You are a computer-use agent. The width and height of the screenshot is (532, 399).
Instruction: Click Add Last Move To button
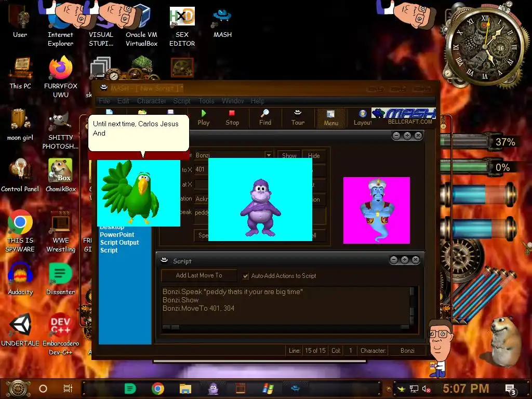[x=199, y=275]
